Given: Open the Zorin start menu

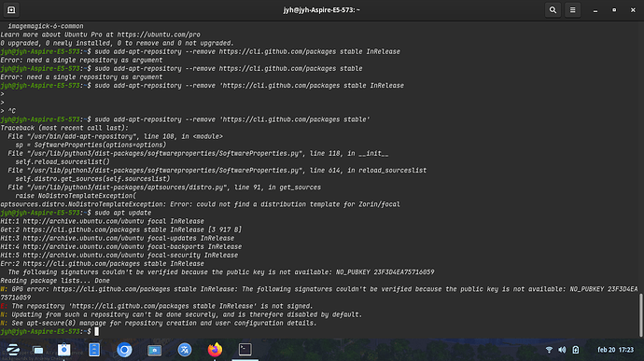Looking at the screenshot, I should [x=13, y=350].
